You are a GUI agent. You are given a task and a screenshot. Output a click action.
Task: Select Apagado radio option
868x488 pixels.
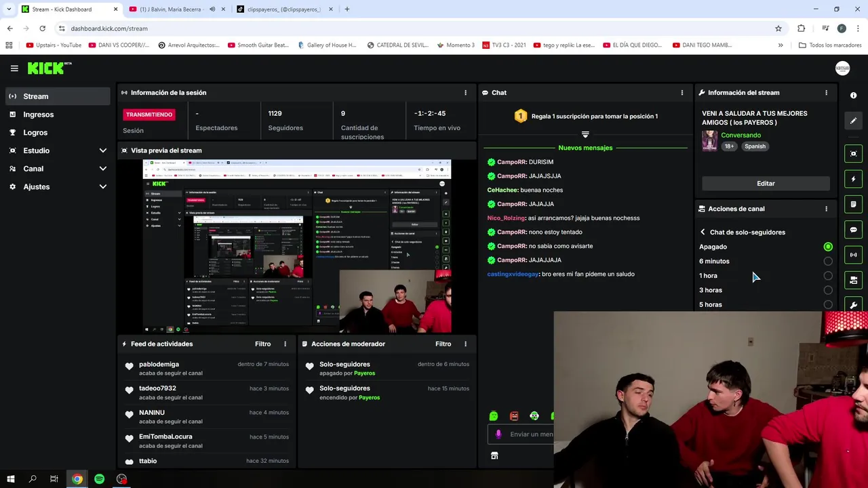(x=828, y=247)
